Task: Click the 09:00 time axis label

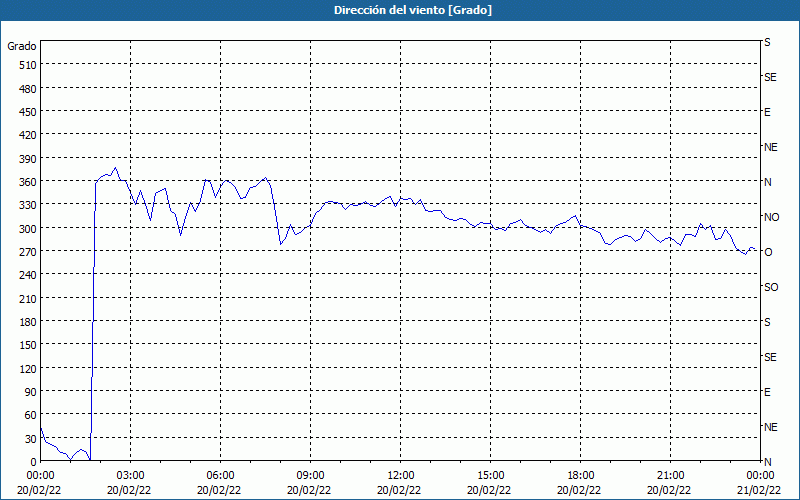Action: click(x=310, y=476)
